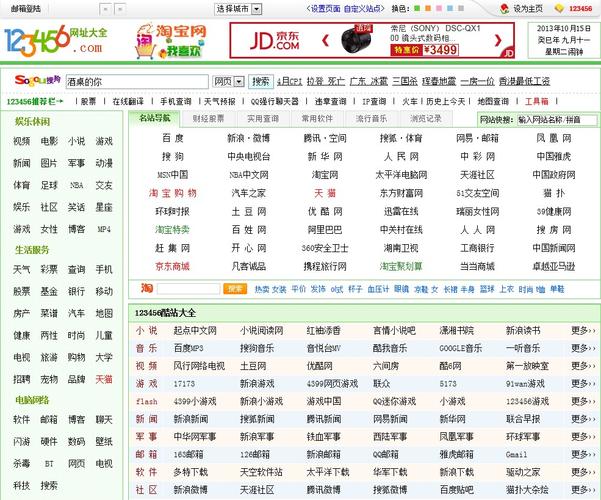The width and height of the screenshot is (601, 500).
Task: Open the 4399小游戏 link
Action: click(x=195, y=401)
